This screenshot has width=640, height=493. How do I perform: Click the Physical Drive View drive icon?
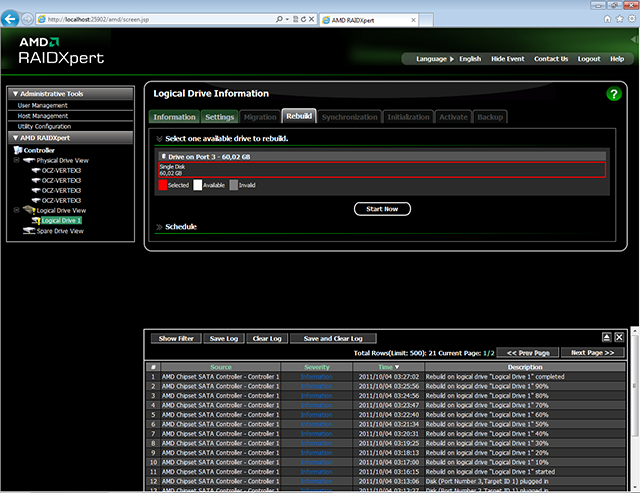click(x=29, y=160)
